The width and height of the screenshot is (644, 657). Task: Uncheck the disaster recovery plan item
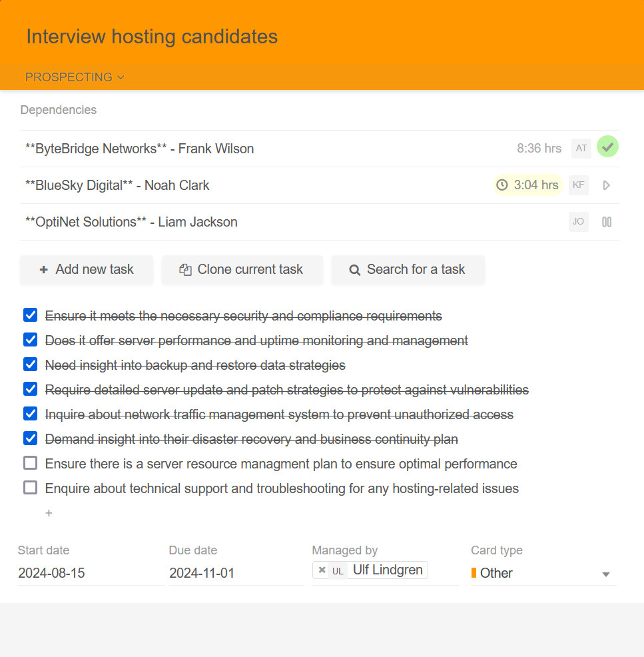(30, 438)
